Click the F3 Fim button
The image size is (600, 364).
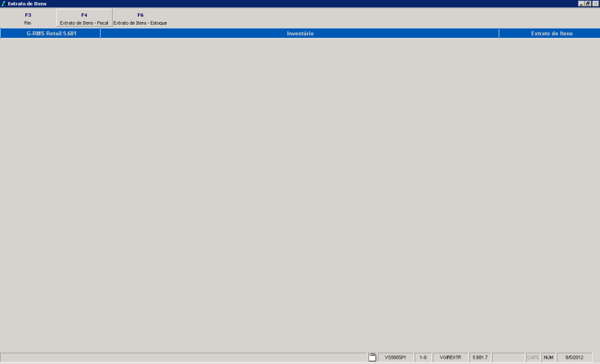pos(28,19)
